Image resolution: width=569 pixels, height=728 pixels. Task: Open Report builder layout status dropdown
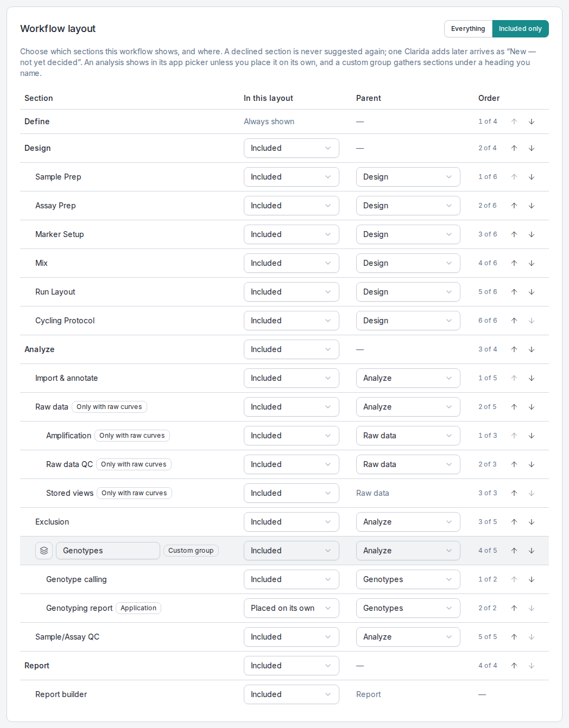click(x=292, y=694)
